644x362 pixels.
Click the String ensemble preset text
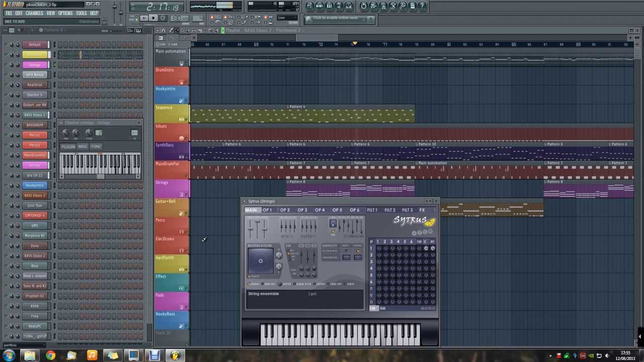(263, 294)
